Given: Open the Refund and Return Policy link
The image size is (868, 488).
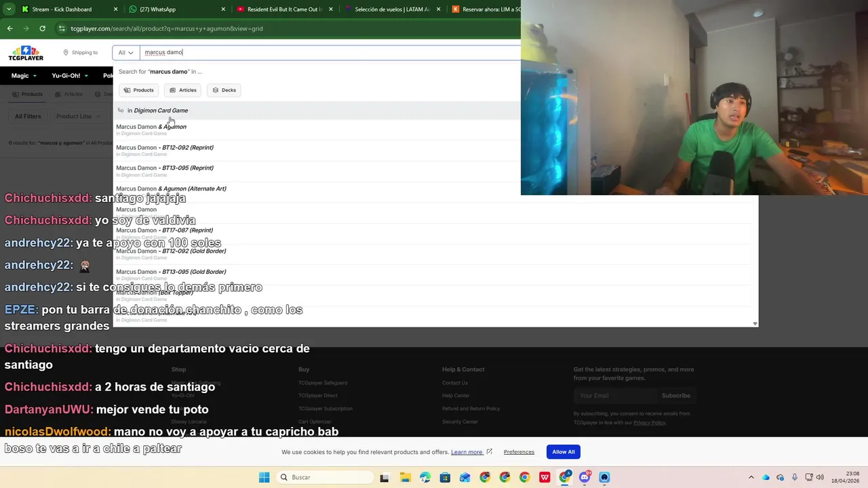Looking at the screenshot, I should tap(471, 409).
